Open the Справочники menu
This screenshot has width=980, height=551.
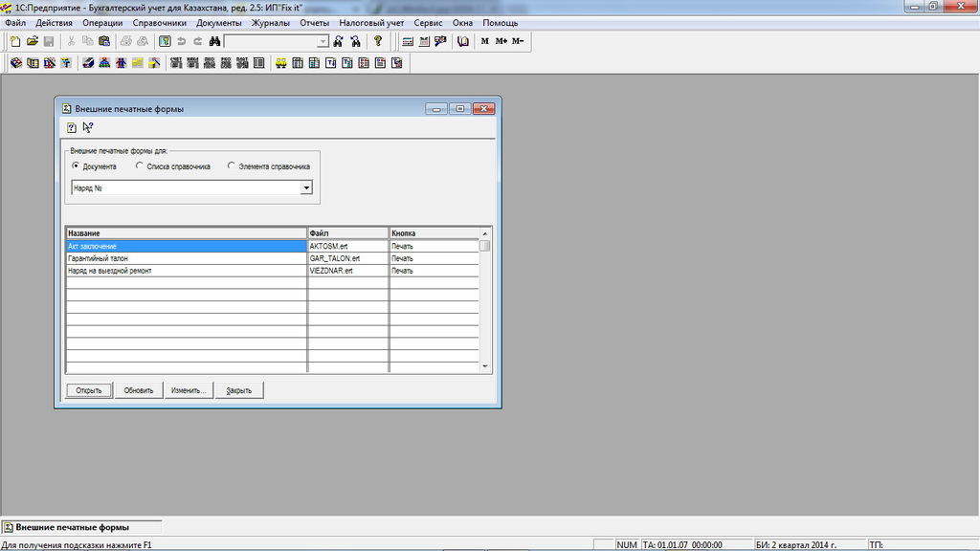tap(160, 23)
